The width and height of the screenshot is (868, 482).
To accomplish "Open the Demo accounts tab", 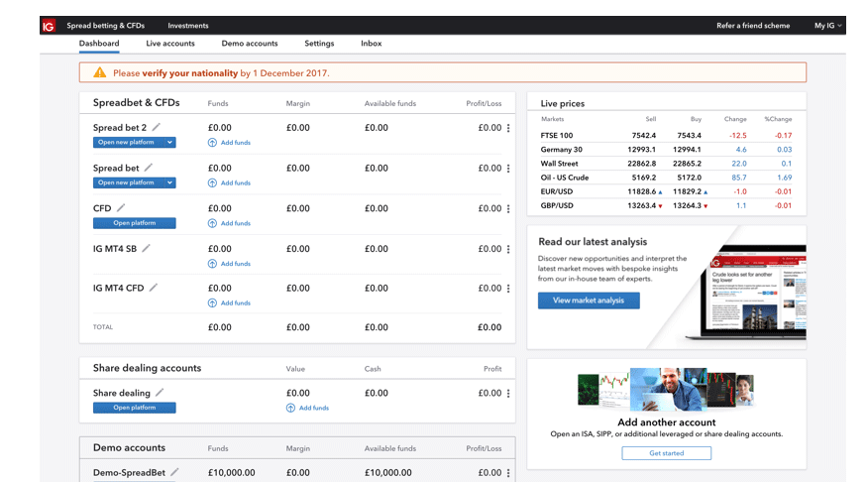I will click(250, 44).
